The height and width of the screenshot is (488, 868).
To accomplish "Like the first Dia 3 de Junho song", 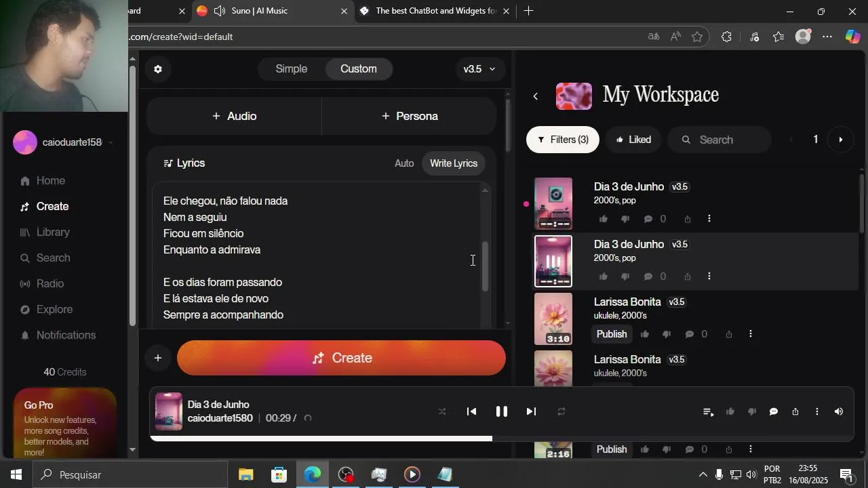I will tap(604, 219).
